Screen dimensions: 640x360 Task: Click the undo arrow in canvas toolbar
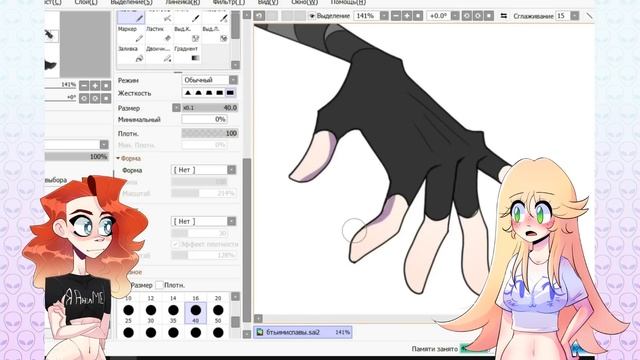click(x=259, y=16)
